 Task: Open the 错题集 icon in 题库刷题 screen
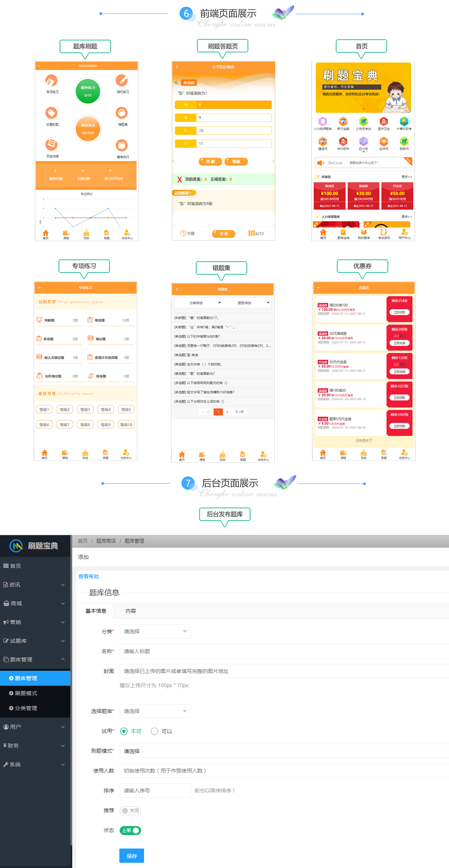(x=122, y=113)
